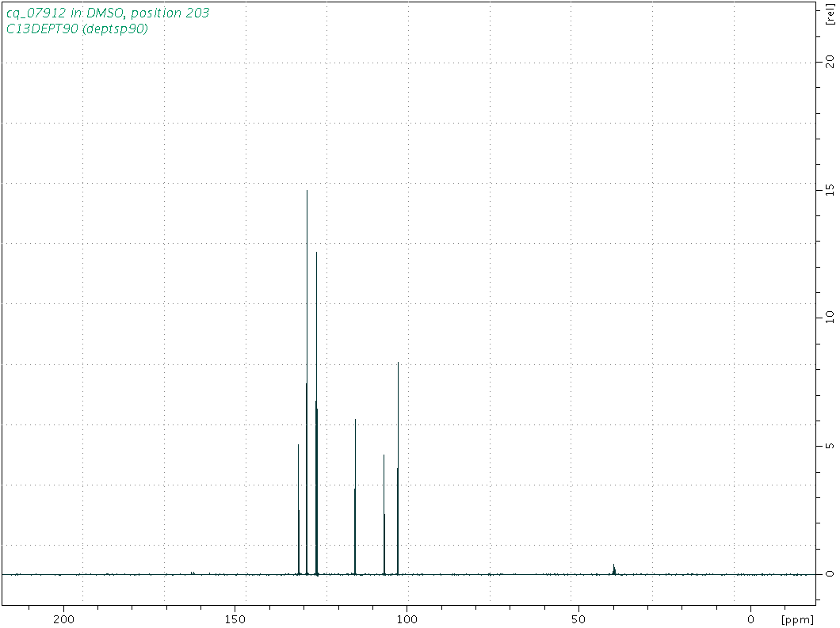
Task: Click the sample title 'cq_07912 in DMSO, position 203'
Action: point(108,13)
